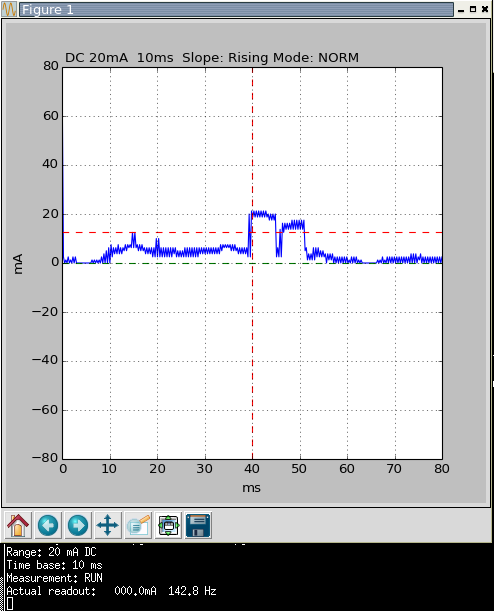Go back to the previous view arrow

click(x=48, y=525)
